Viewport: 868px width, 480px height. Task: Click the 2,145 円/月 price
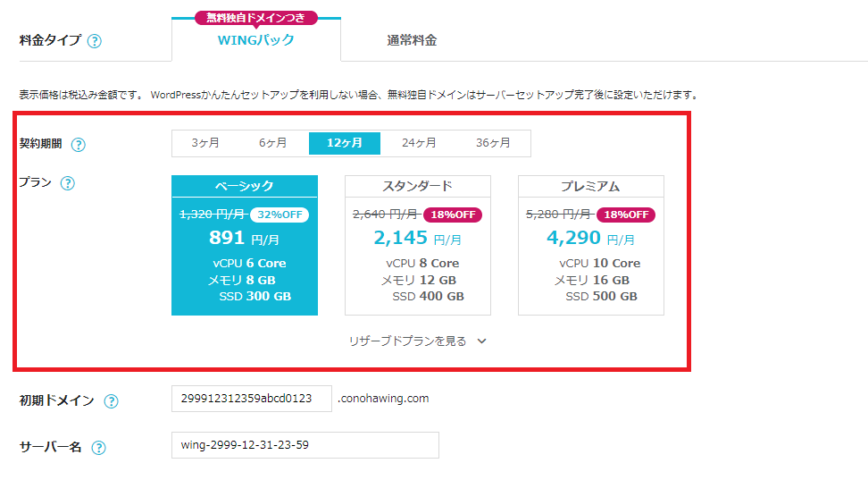click(x=417, y=239)
